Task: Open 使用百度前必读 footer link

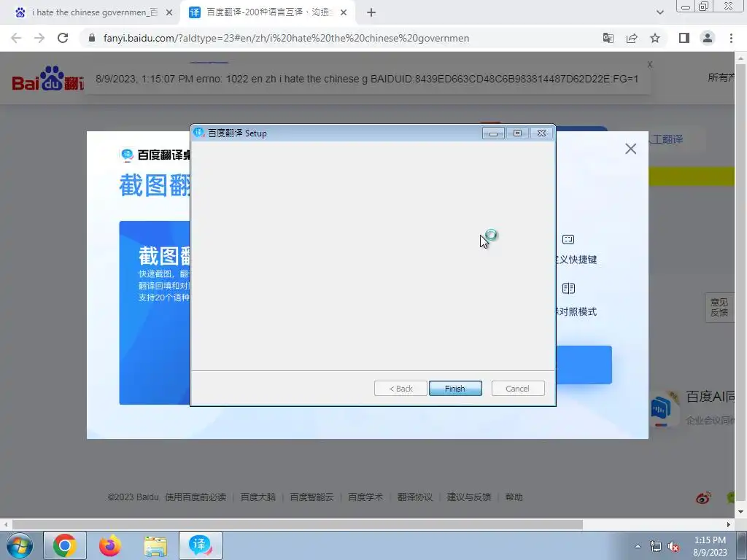Action: [196, 497]
